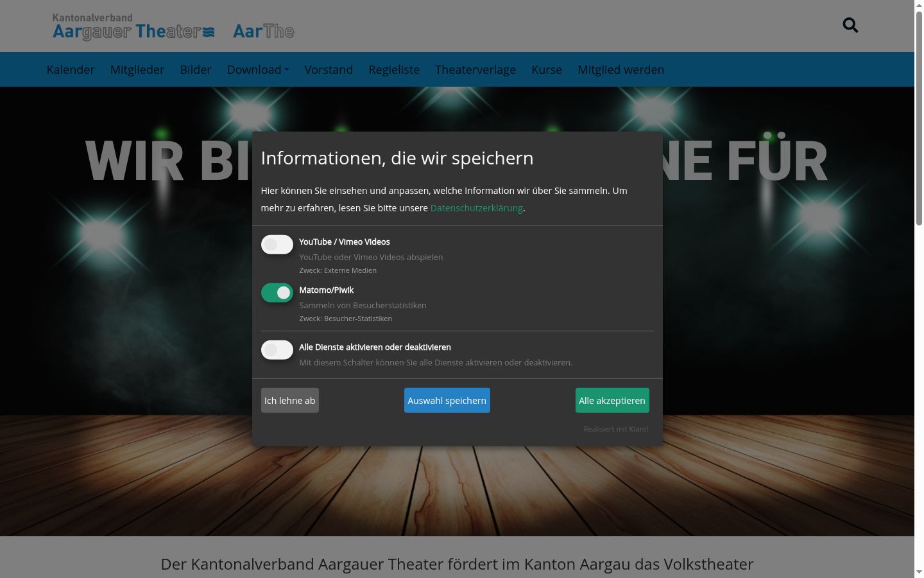Click the scrollbar down arrow
Screen dimensions: 924x578
pos(919,572)
